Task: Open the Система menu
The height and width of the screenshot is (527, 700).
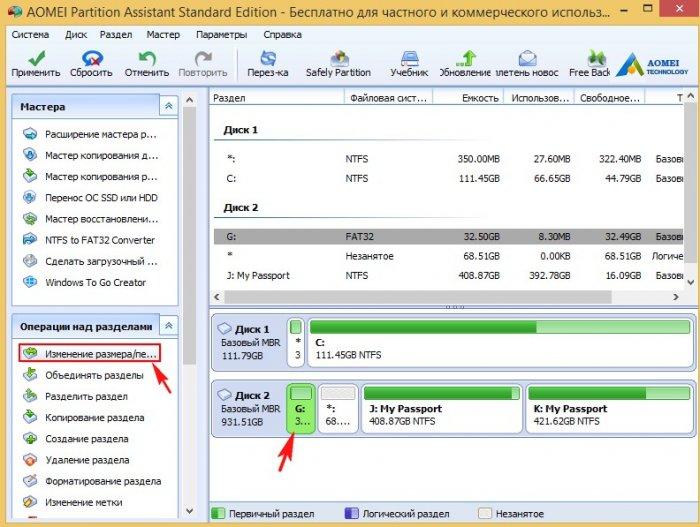Action: point(30,34)
